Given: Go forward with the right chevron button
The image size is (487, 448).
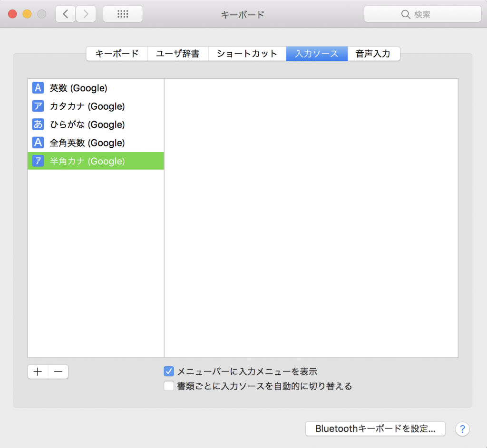Looking at the screenshot, I should coord(86,14).
